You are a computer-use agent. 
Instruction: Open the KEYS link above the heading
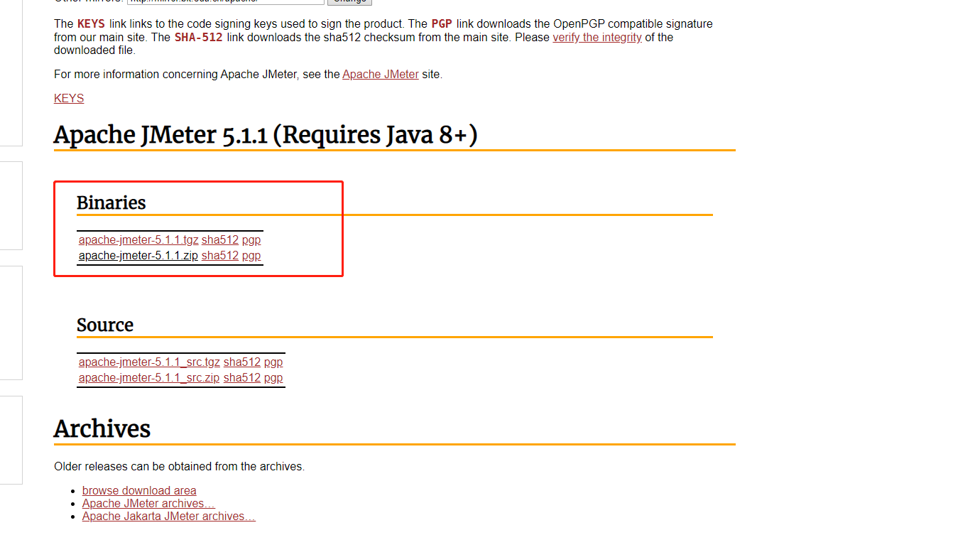tap(69, 98)
